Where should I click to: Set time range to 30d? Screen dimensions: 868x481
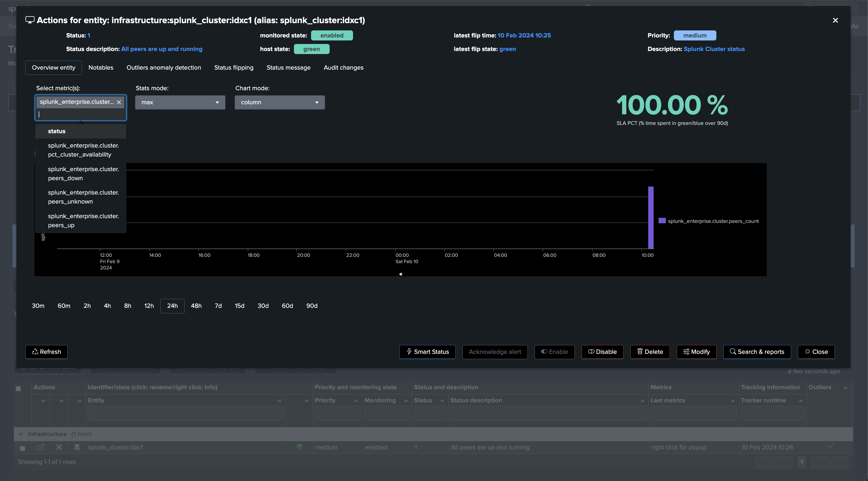click(263, 306)
